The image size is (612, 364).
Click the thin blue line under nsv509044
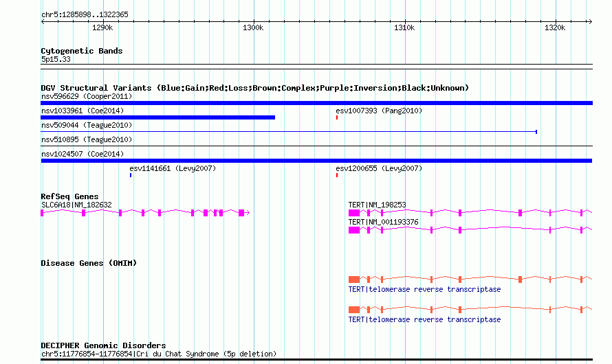[289, 132]
